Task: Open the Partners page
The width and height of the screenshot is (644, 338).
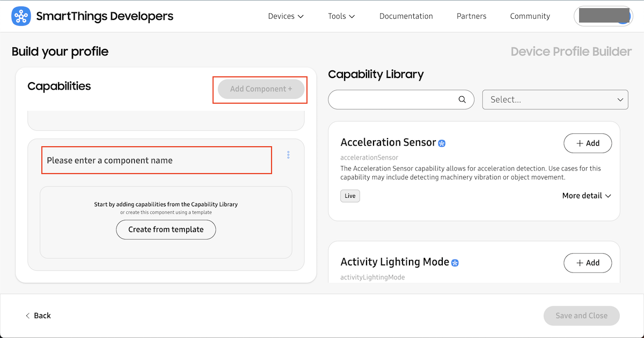Action: (472, 16)
